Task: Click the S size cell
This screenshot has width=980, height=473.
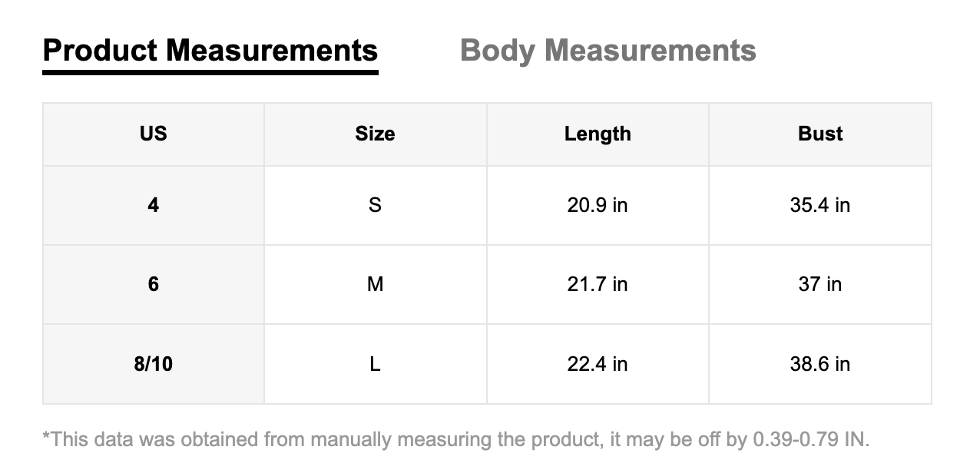Action: [375, 205]
